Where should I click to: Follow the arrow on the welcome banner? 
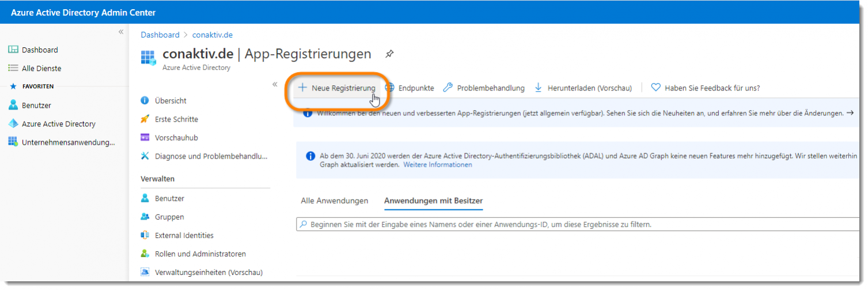click(850, 114)
